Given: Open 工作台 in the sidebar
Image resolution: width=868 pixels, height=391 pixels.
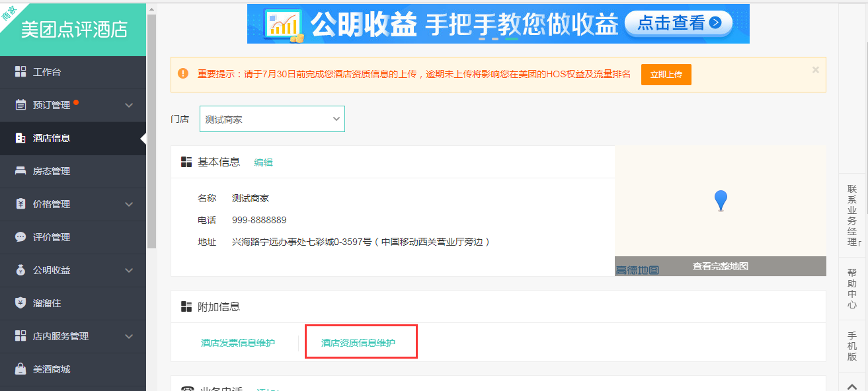Looking at the screenshot, I should click(73, 72).
